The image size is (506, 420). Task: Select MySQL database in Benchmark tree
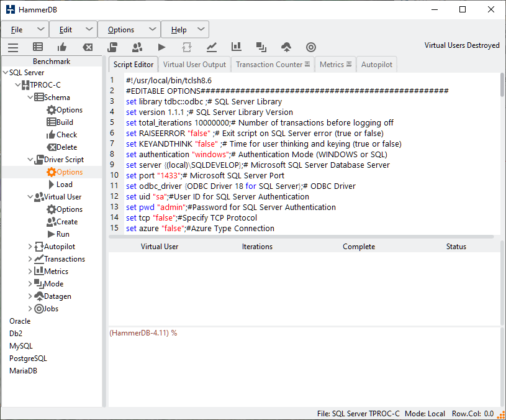point(21,346)
